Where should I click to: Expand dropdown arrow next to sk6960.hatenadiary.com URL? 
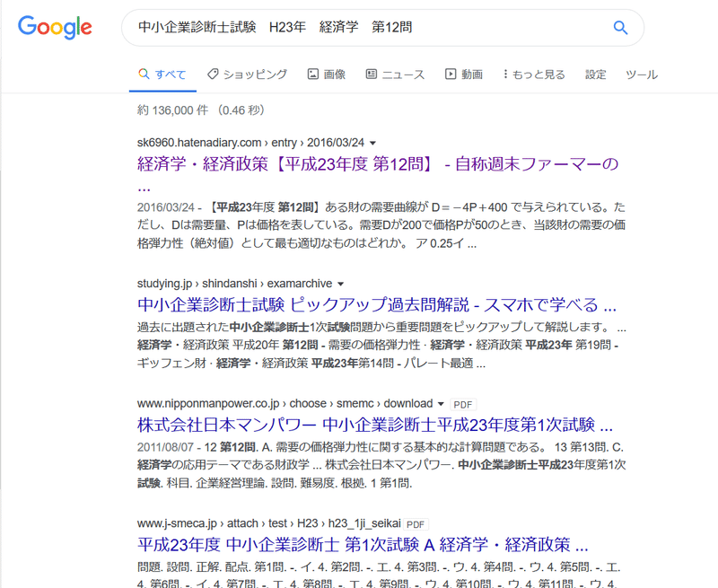(x=372, y=143)
